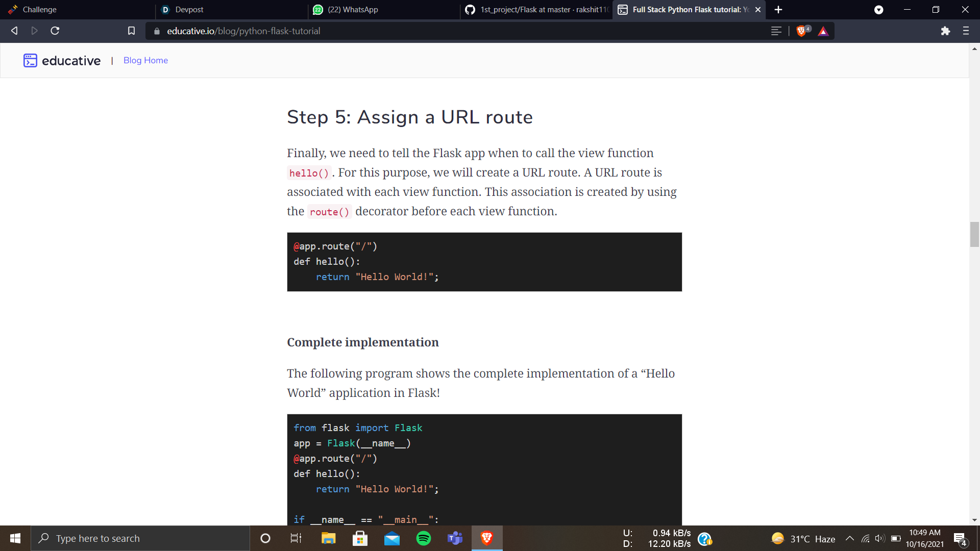Go back to previous page
The height and width of the screenshot is (551, 980).
pyautogui.click(x=14, y=31)
